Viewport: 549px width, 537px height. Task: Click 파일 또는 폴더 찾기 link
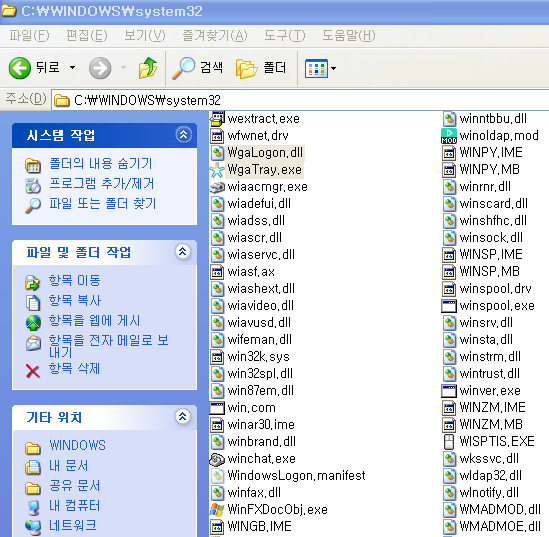(103, 203)
